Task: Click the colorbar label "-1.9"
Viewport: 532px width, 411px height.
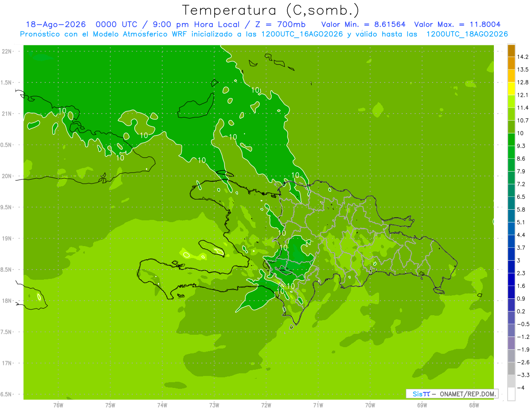Action: coord(523,349)
